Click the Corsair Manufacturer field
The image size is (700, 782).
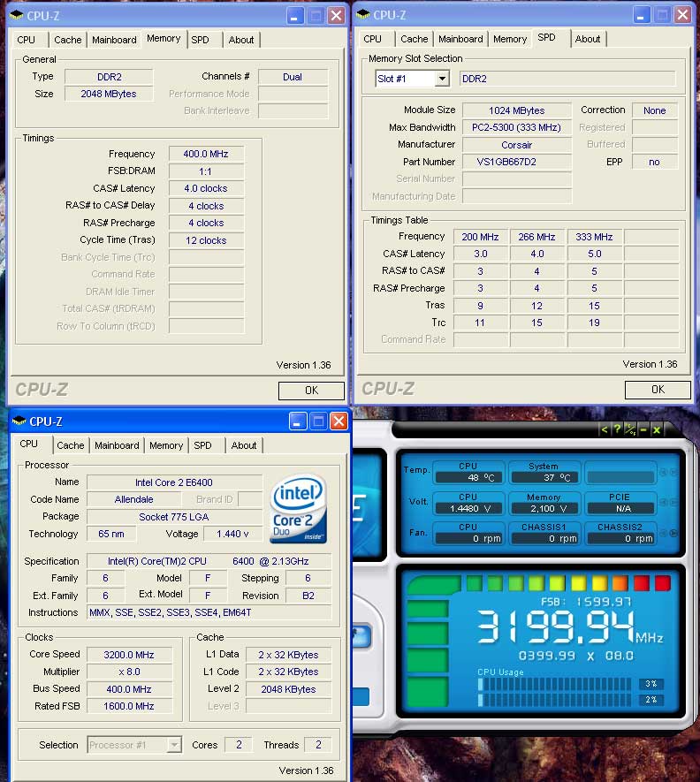[x=517, y=145]
